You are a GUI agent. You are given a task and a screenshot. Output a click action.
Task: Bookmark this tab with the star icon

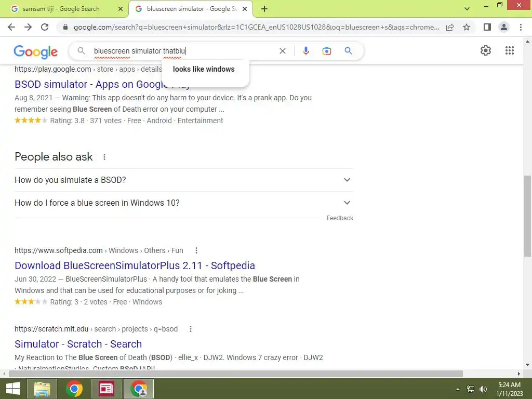(x=467, y=27)
